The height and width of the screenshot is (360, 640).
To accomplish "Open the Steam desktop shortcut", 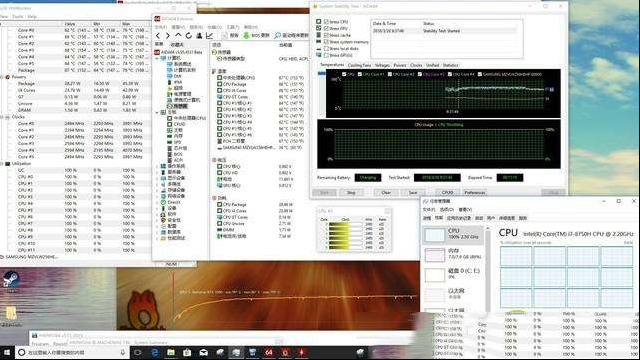I will pos(10,280).
